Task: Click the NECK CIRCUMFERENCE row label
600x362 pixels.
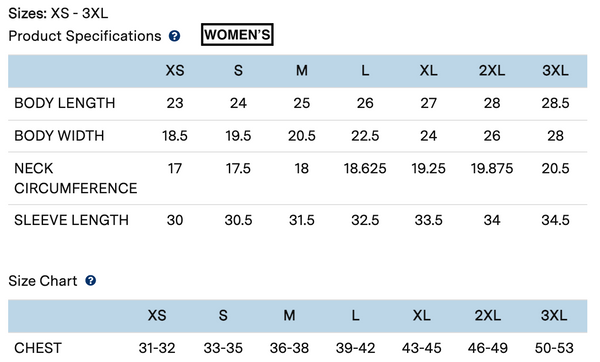Action: pos(75,178)
